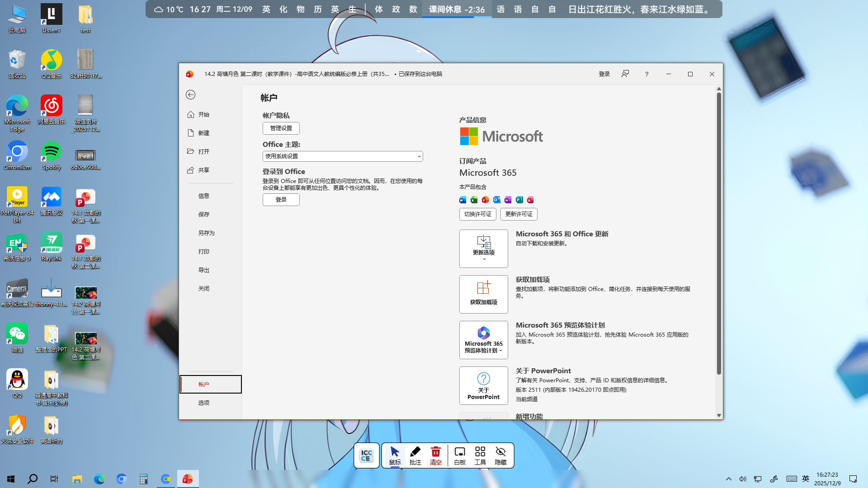Click the 管理设置 button
Viewport: 868px width, 488px height.
[281, 128]
